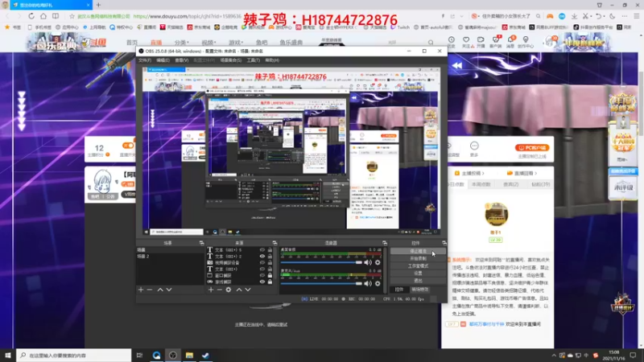Click the Windows taskbar search box
The image size is (644, 362).
click(74, 355)
